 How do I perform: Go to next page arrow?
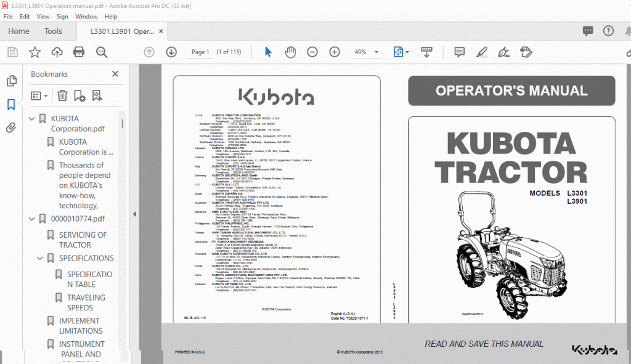[171, 52]
